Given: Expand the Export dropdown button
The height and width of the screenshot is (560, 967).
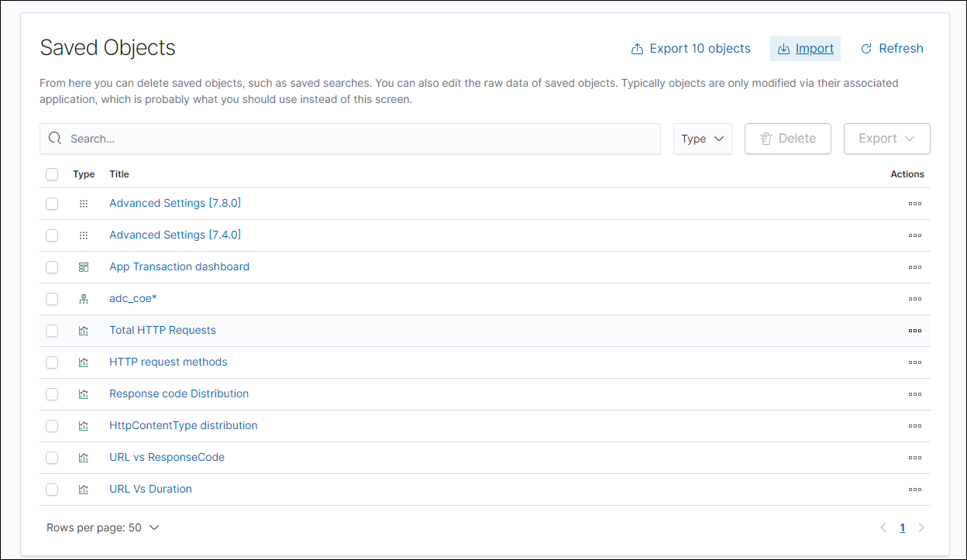Looking at the screenshot, I should (x=887, y=139).
